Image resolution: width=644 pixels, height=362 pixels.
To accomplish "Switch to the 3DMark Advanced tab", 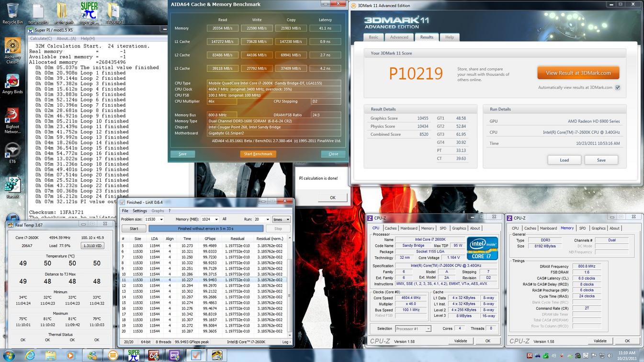I will [399, 37].
